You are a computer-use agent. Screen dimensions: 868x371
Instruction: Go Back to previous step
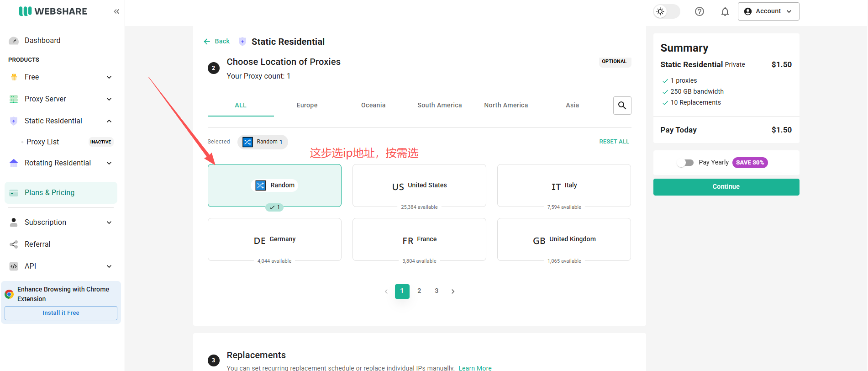pos(216,41)
